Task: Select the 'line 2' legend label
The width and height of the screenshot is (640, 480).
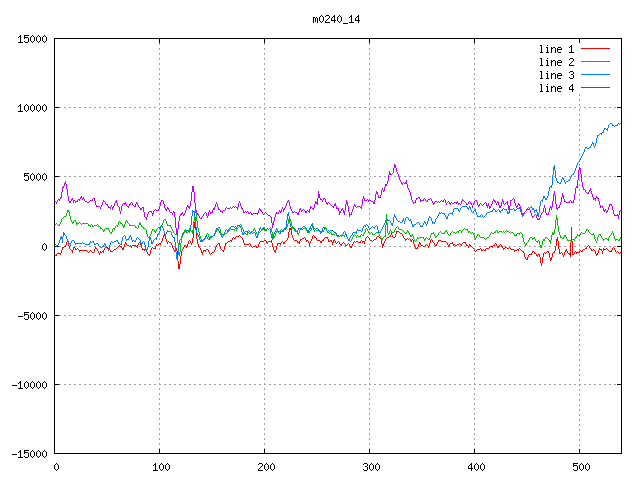Action: pyautogui.click(x=556, y=62)
